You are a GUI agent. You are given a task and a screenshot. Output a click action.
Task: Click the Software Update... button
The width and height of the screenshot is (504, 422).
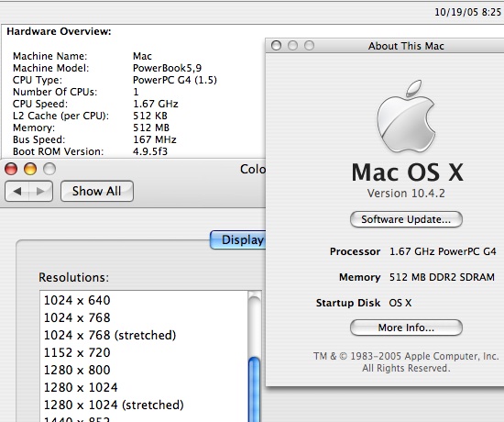(406, 219)
